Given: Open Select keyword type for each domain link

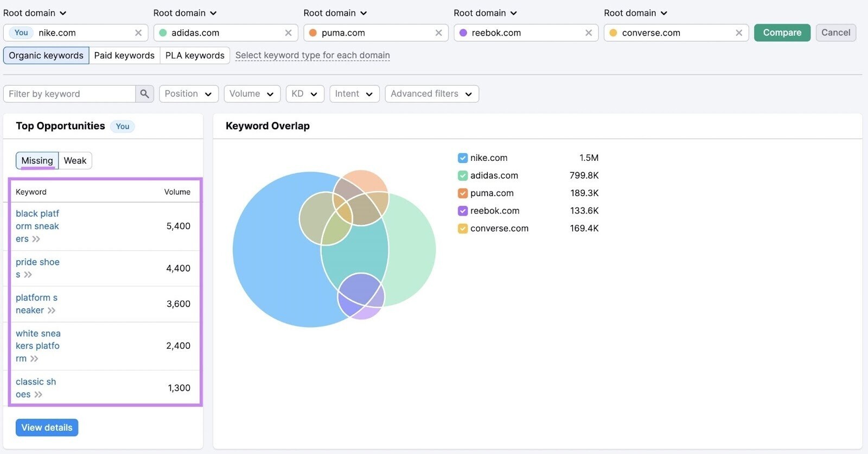Looking at the screenshot, I should (x=312, y=55).
